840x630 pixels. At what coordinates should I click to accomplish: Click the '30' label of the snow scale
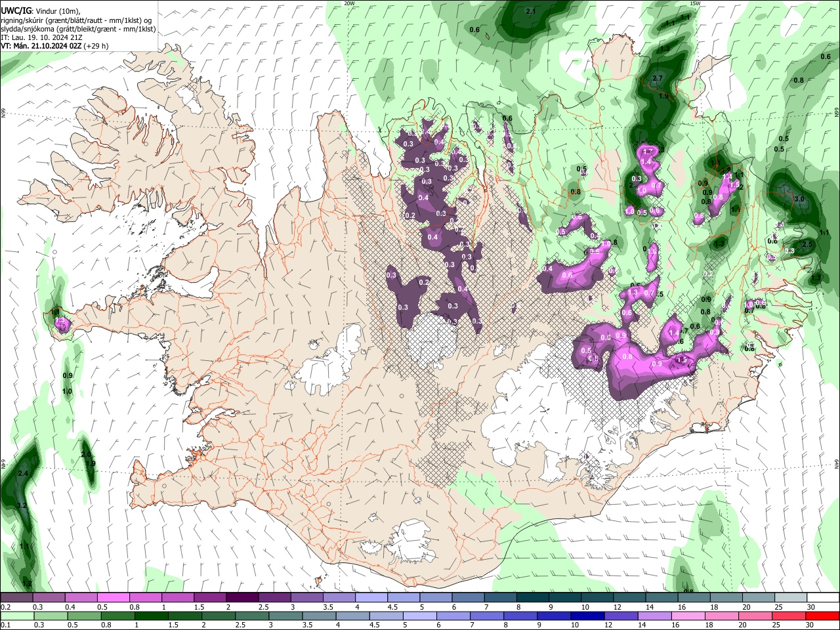811,607
